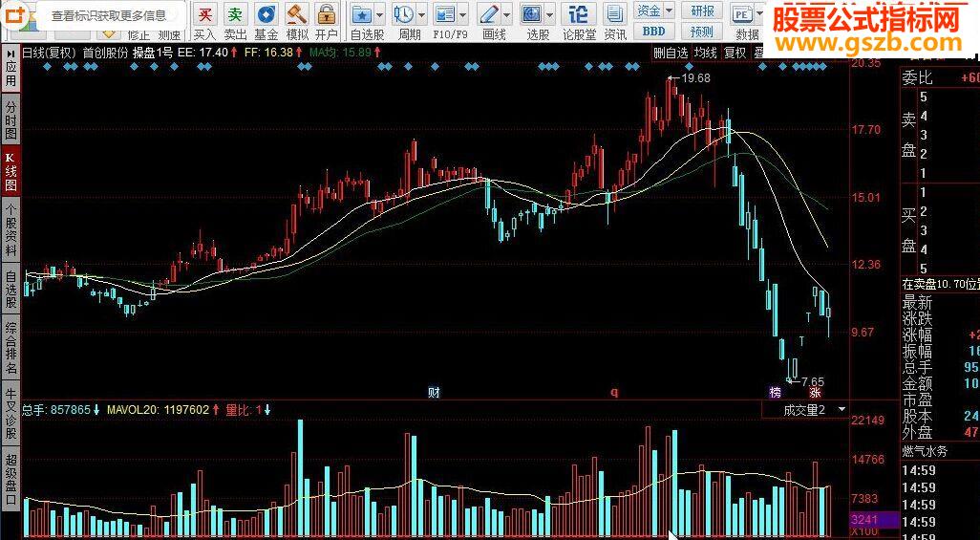Click the 开户 padlock icon

click(326, 13)
